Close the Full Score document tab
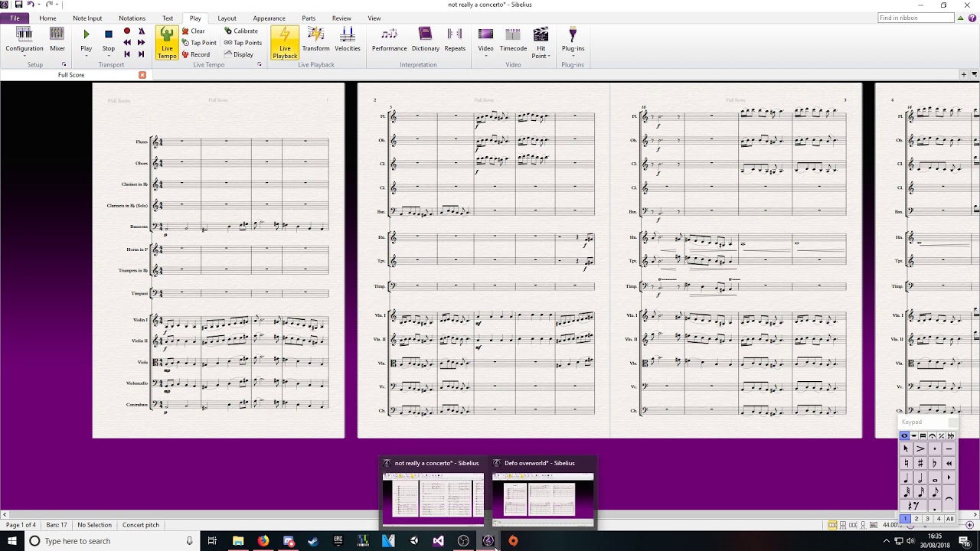This screenshot has width=980, height=551. tap(142, 75)
